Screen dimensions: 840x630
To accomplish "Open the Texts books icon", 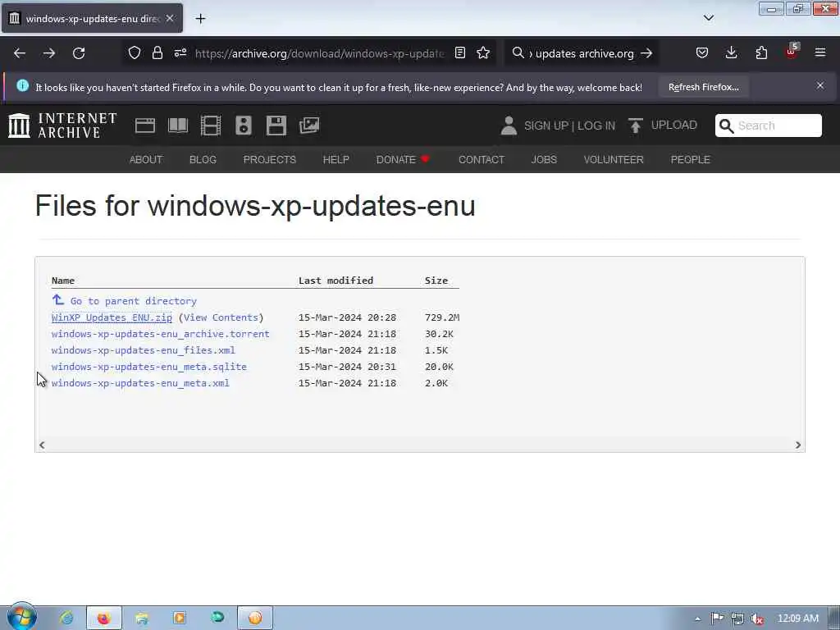I will (178, 126).
